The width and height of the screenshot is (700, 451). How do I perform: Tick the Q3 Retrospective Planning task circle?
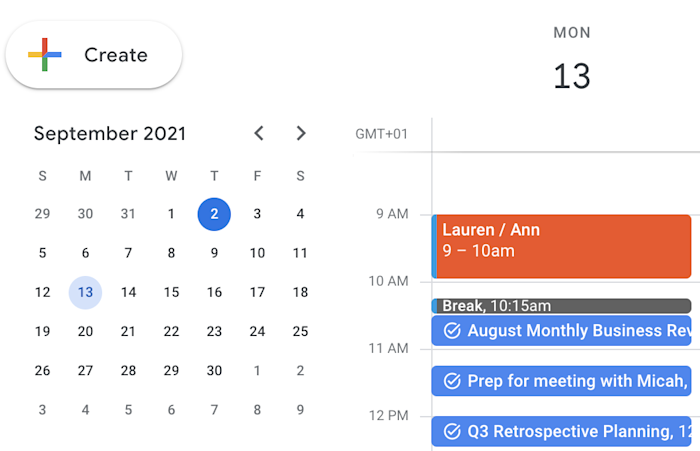click(452, 432)
